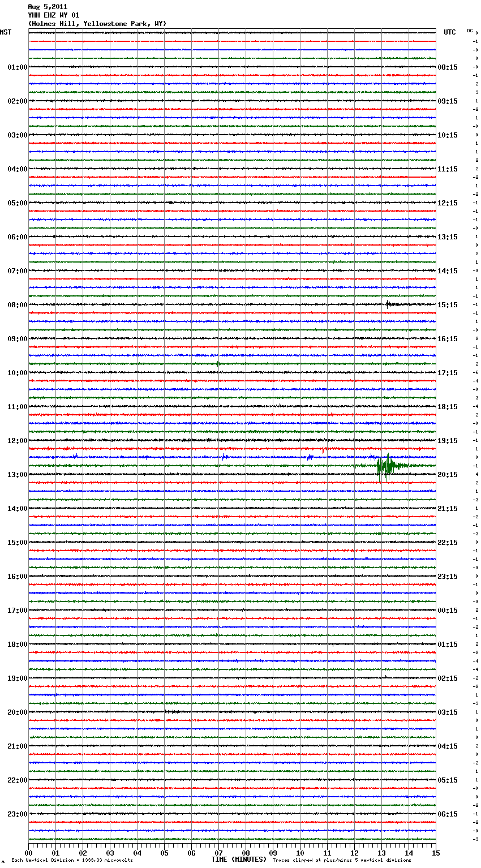This screenshot has width=481, height=868.
Task: Click bottom axis minute tick '07'
Action: [x=218, y=853]
